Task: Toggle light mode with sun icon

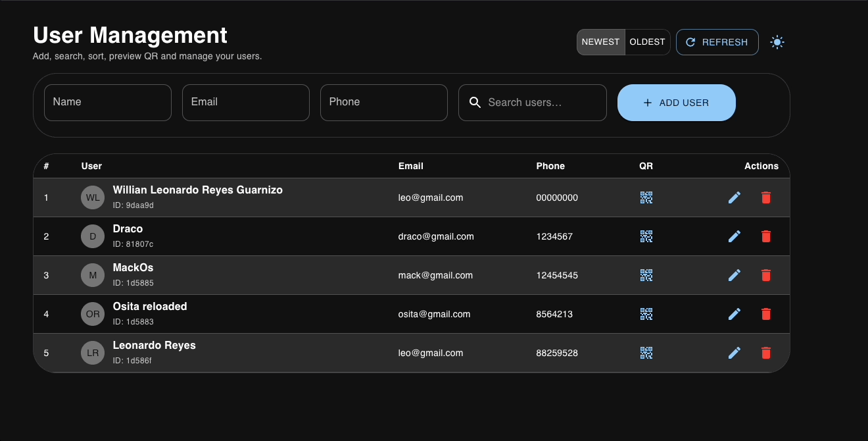Action: pos(777,42)
